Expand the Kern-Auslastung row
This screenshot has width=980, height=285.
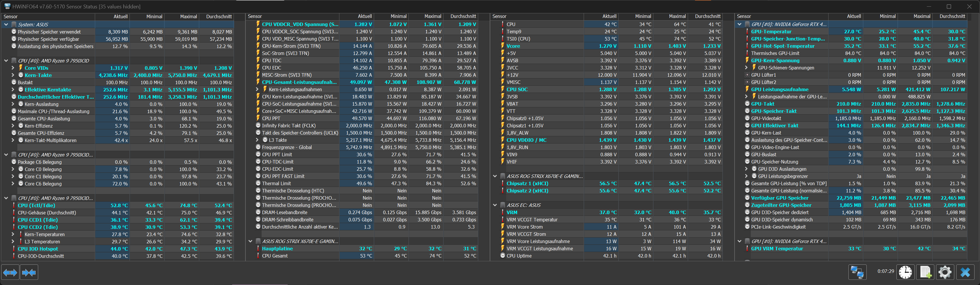coord(13,104)
